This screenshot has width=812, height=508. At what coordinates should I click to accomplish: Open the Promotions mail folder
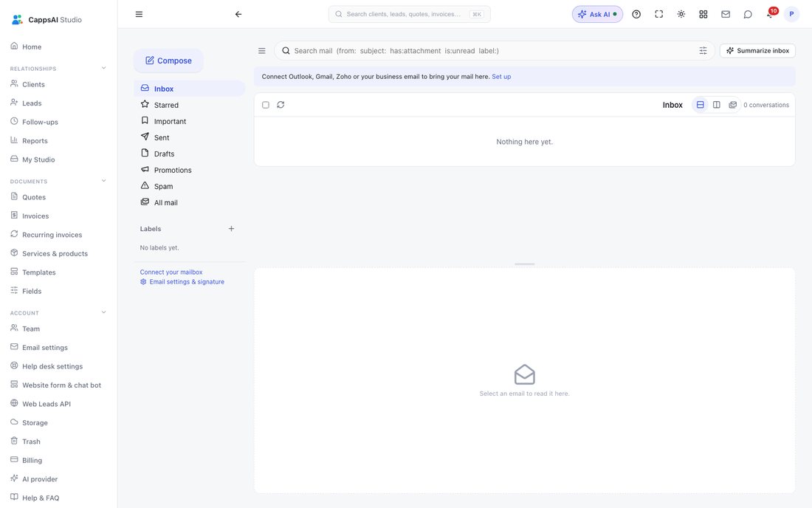[190, 171]
